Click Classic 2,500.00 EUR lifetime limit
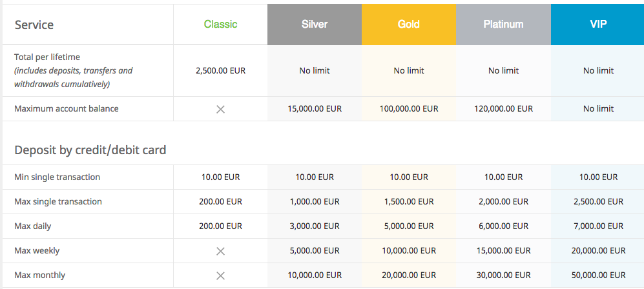The image size is (644, 289). click(220, 71)
